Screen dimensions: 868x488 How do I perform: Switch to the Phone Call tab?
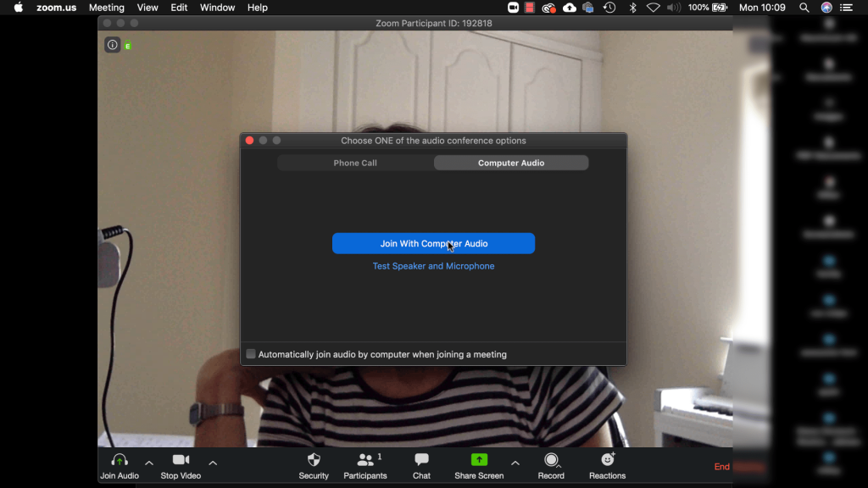(355, 163)
